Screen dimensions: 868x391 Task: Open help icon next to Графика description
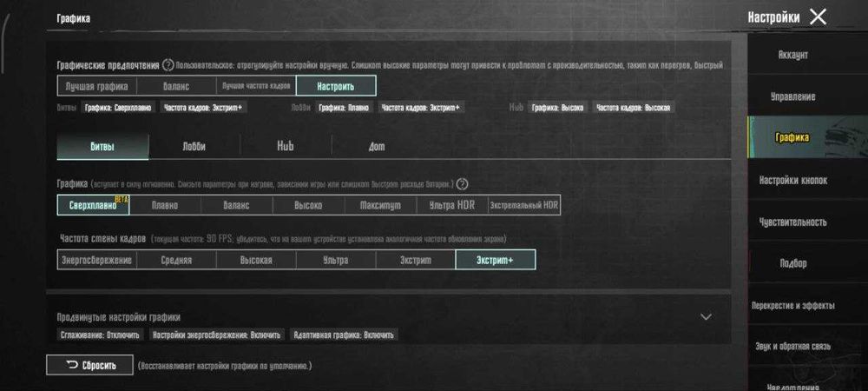coord(463,184)
